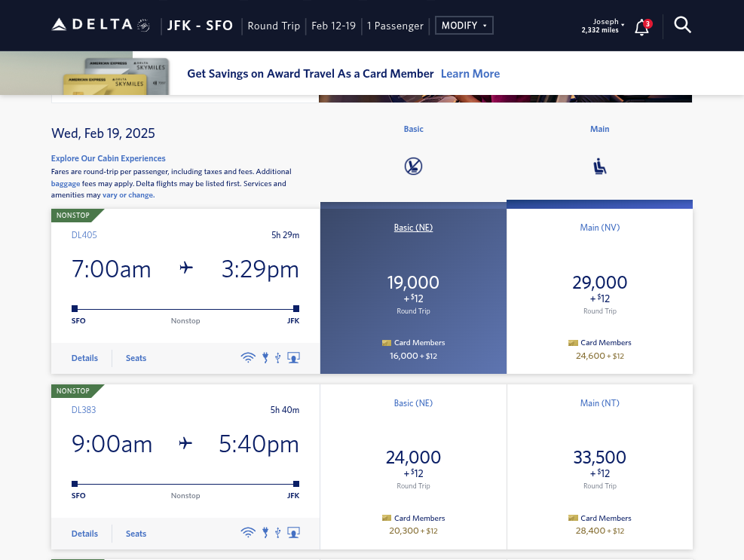Open the notifications bell
The width and height of the screenshot is (744, 560).
(642, 27)
